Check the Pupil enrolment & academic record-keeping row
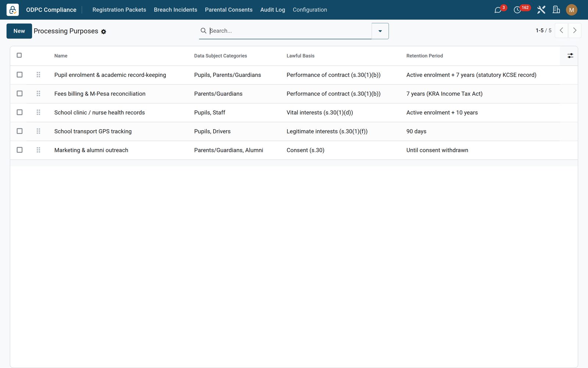Viewport: 588px width, 368px height. click(x=19, y=75)
